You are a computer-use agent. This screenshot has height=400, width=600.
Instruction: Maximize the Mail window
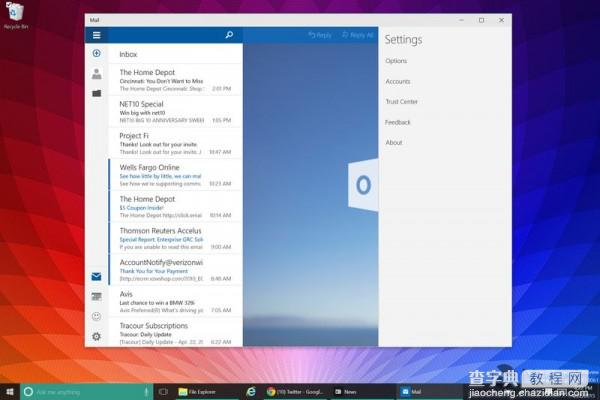(481, 20)
